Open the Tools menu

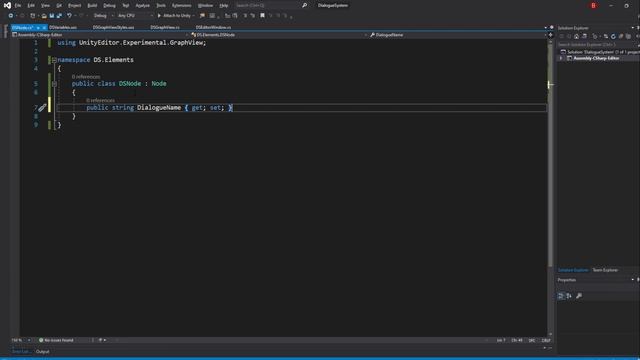click(161, 6)
